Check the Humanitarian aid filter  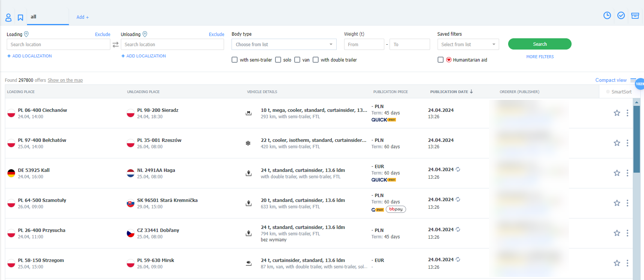(x=441, y=60)
